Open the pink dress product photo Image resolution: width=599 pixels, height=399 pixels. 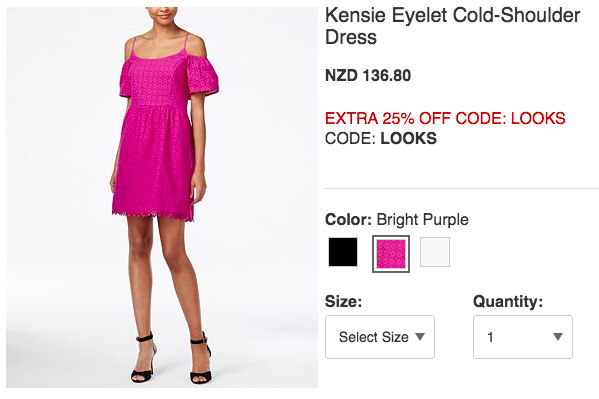click(162, 197)
